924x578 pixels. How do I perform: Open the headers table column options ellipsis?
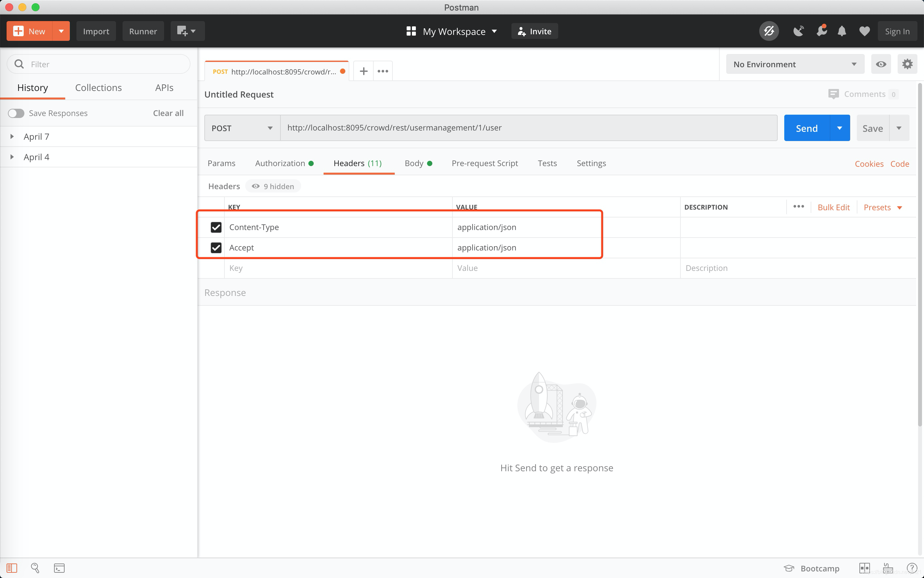click(798, 206)
